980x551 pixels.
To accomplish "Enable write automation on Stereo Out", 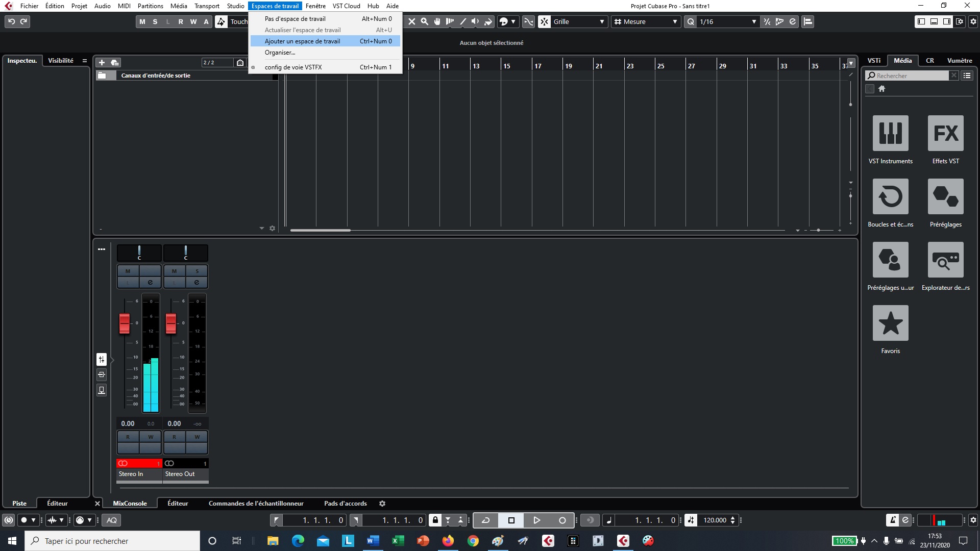I will coord(197,437).
